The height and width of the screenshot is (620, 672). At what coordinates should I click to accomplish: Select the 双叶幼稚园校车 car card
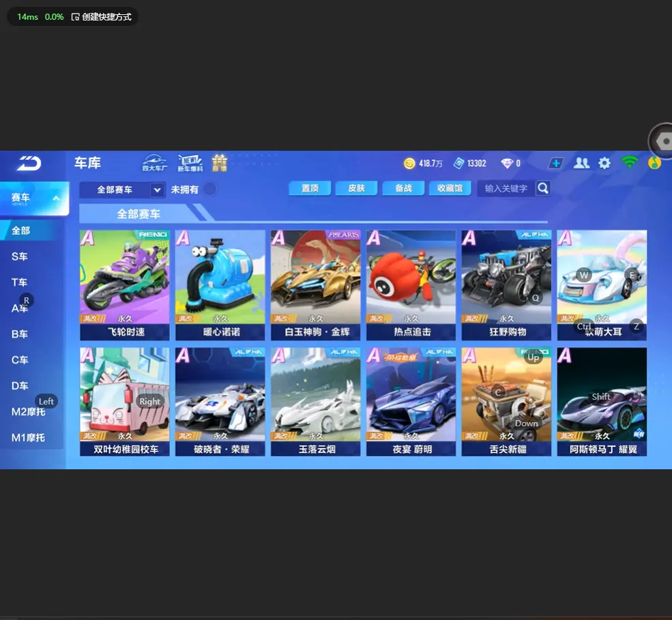coord(125,402)
